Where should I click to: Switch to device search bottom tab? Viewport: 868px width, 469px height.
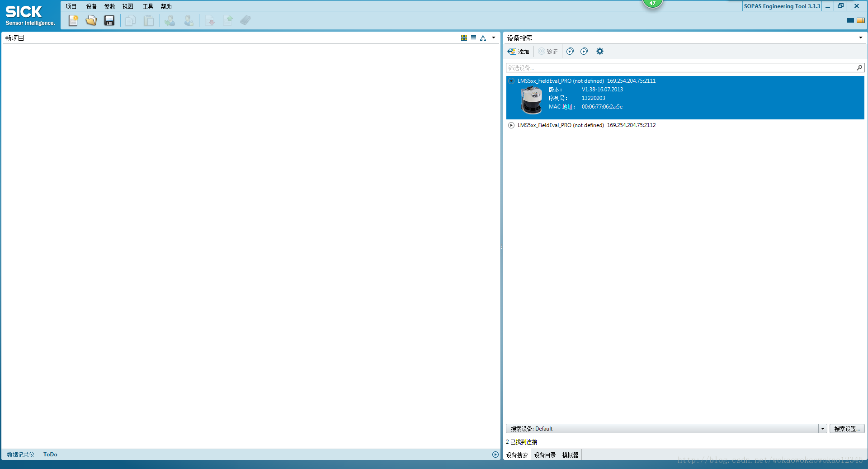(x=517, y=455)
